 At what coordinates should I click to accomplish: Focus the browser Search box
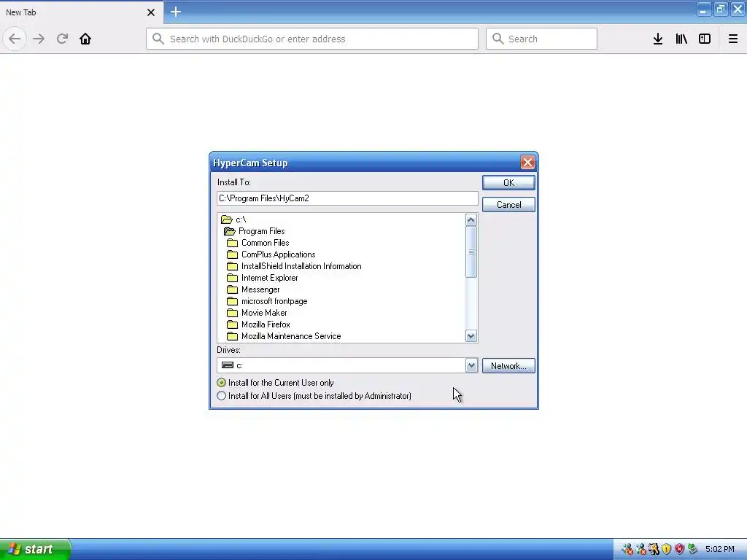[541, 39]
